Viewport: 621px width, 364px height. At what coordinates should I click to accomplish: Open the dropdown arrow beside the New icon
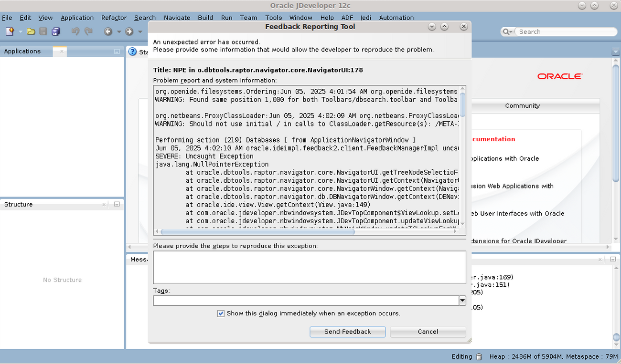pyautogui.click(x=21, y=31)
